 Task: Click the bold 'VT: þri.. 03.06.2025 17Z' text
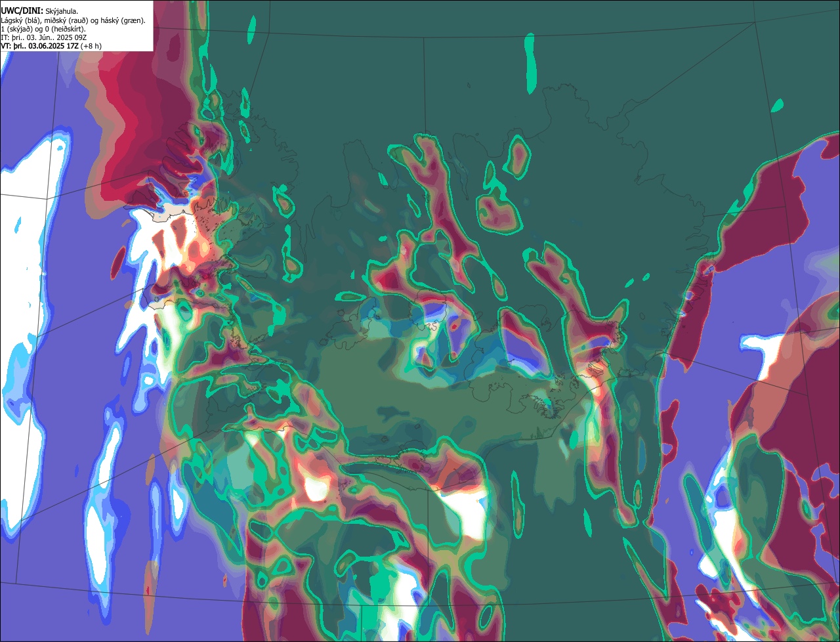pos(39,46)
